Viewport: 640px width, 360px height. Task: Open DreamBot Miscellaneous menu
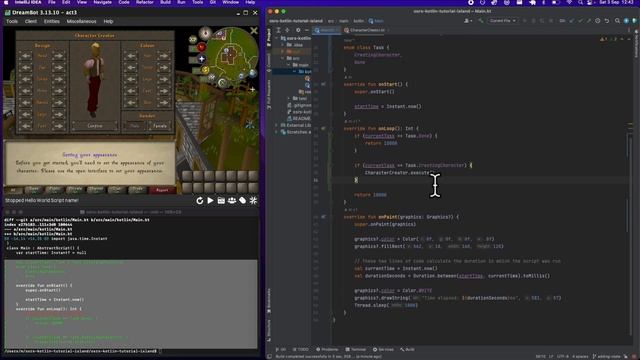(x=82, y=21)
